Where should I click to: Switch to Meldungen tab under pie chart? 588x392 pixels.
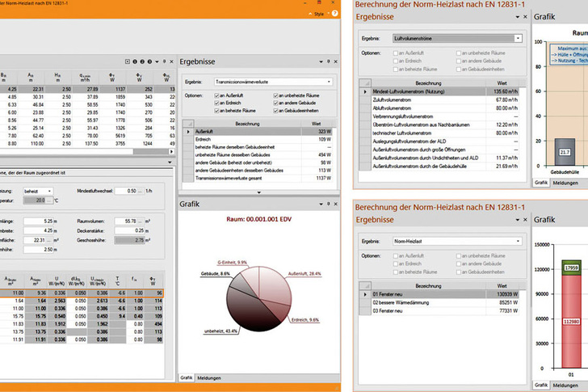(209, 377)
